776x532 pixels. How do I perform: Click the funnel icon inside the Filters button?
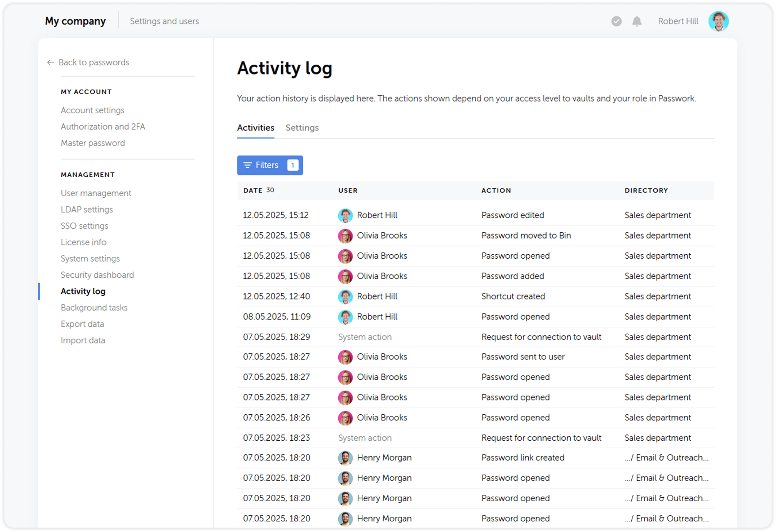(x=247, y=165)
